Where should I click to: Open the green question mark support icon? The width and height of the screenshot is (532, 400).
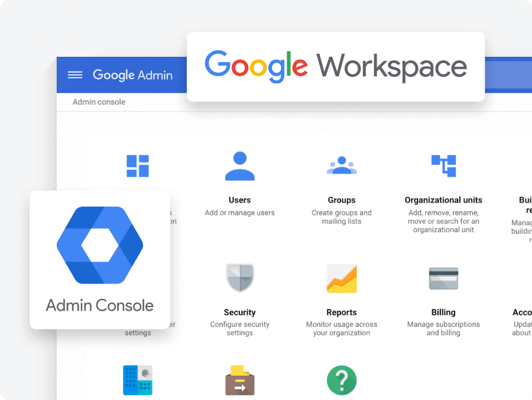pyautogui.click(x=342, y=380)
